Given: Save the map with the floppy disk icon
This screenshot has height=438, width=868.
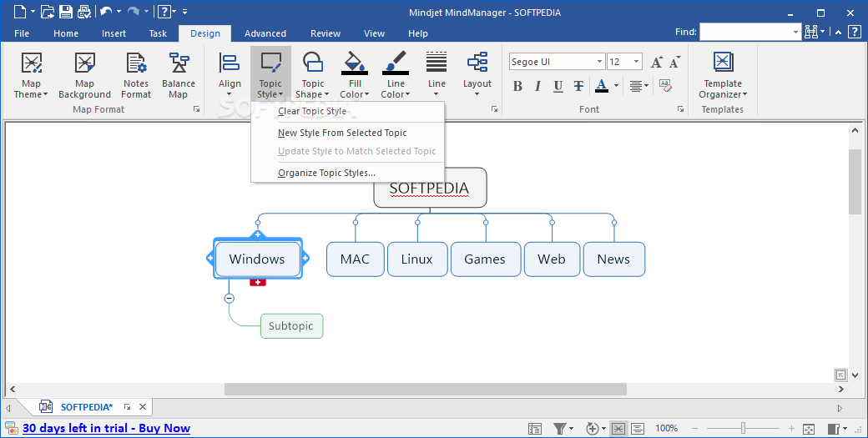Looking at the screenshot, I should coord(66,11).
